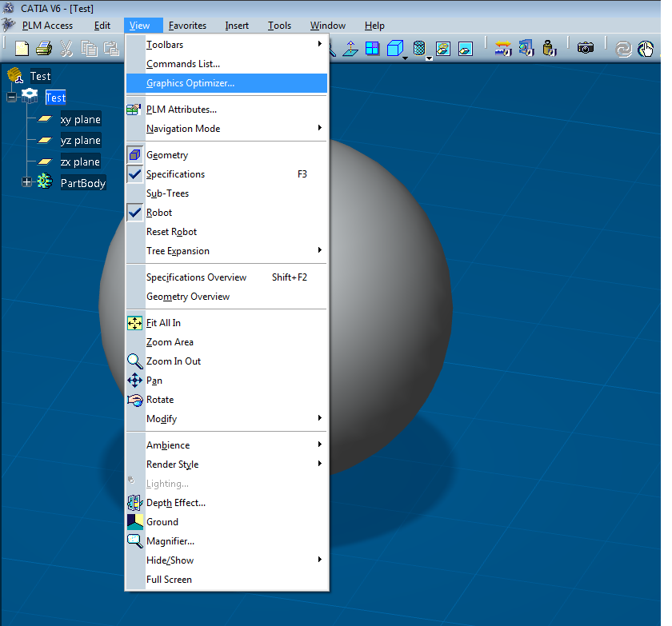Open the Modify submenu

click(x=226, y=419)
